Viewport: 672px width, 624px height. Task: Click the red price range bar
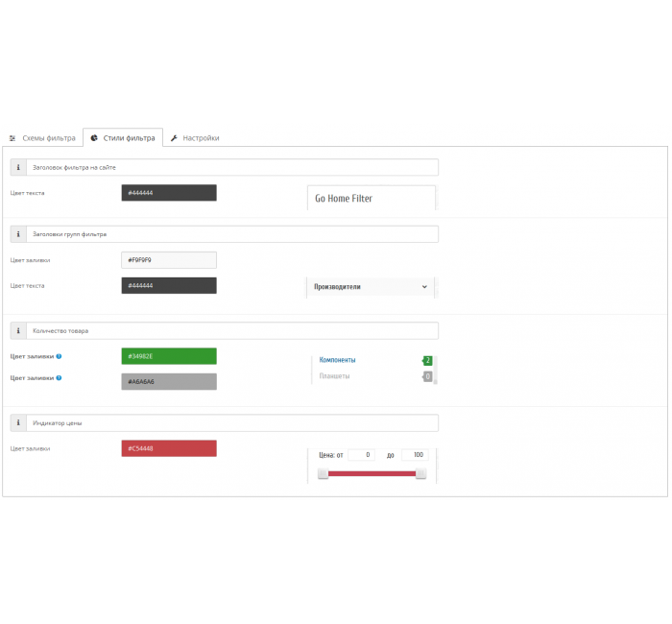point(372,473)
